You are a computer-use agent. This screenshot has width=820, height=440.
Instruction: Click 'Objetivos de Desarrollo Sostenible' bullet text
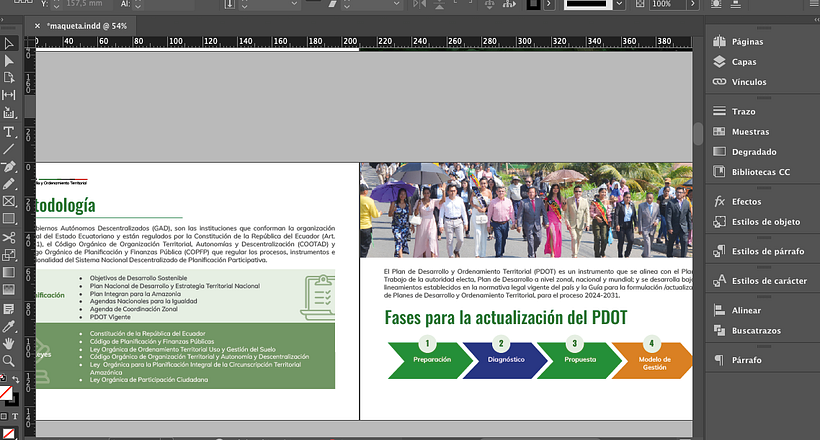point(138,278)
